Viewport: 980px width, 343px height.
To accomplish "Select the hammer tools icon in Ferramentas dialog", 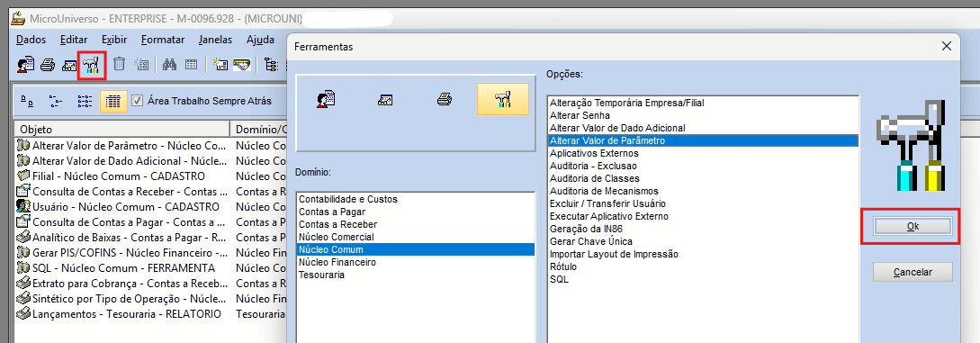I will coord(502,99).
